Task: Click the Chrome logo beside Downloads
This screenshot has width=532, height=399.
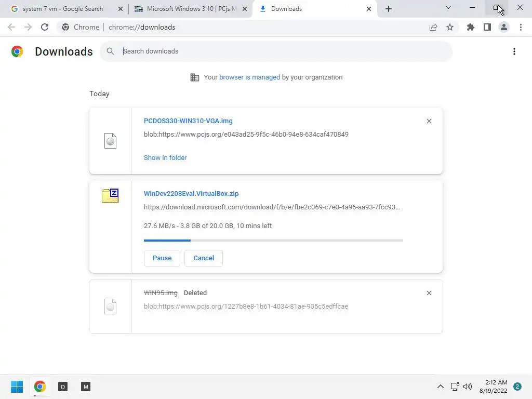Action: click(17, 51)
